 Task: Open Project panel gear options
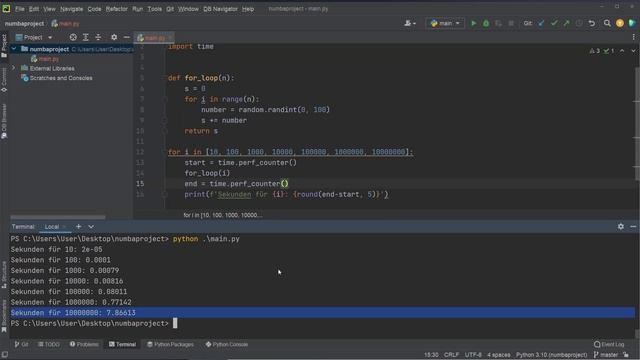(x=114, y=37)
